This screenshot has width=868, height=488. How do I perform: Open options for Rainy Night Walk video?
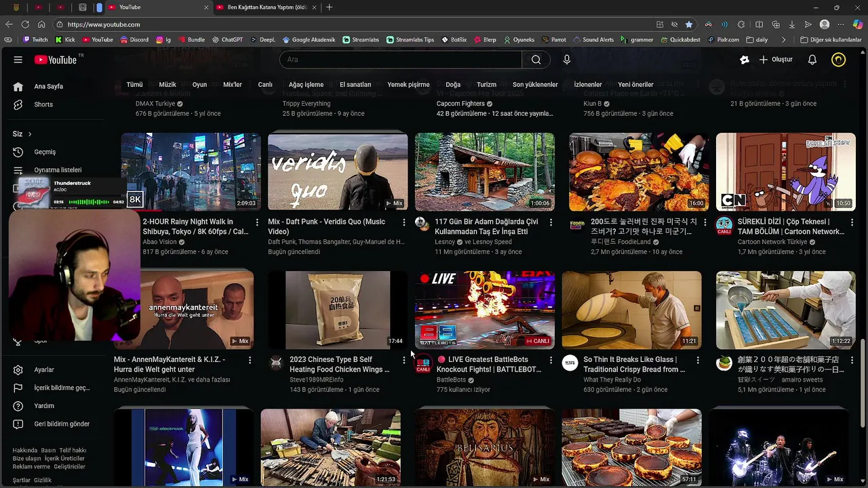257,222
